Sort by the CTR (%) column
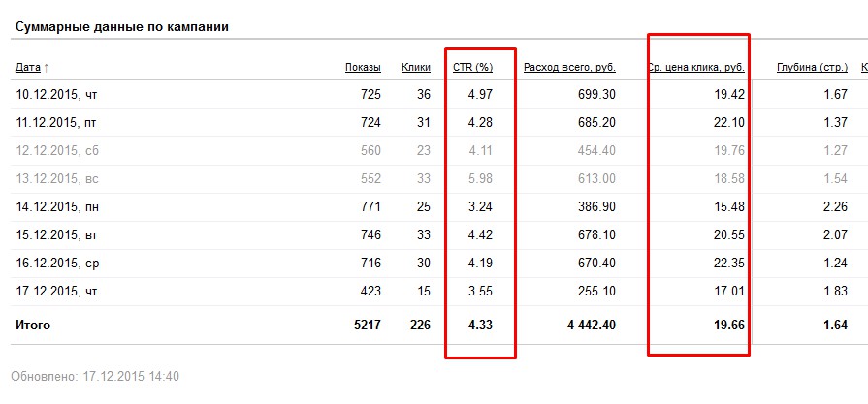The height and width of the screenshot is (404, 868). coord(473,68)
